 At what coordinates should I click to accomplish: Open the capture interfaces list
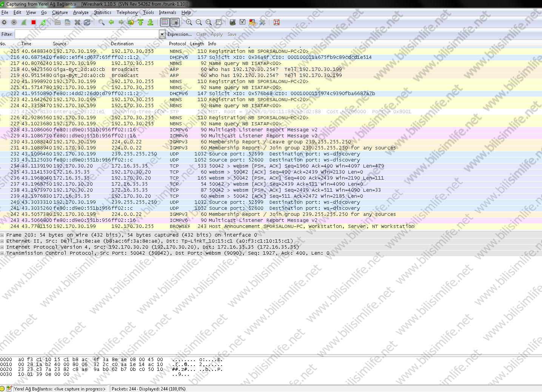[4, 22]
